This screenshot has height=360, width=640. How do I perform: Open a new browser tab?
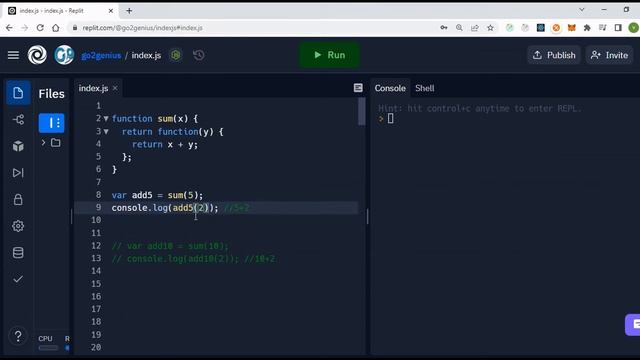[x=129, y=11]
